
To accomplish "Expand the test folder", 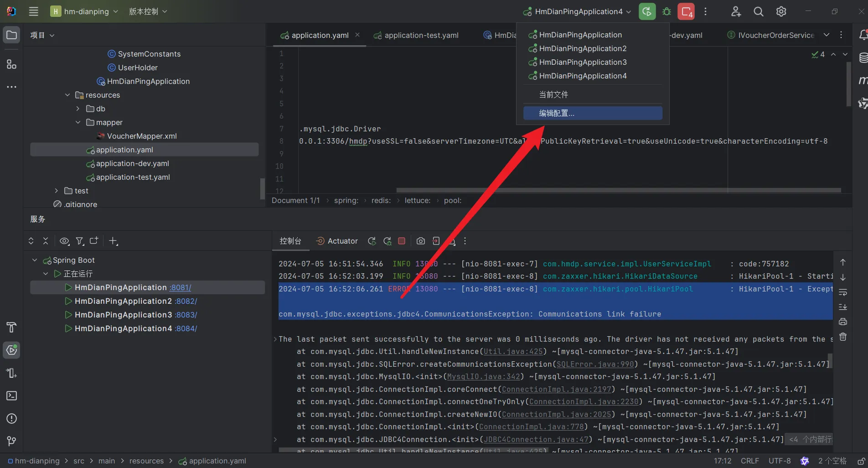I will tap(56, 191).
